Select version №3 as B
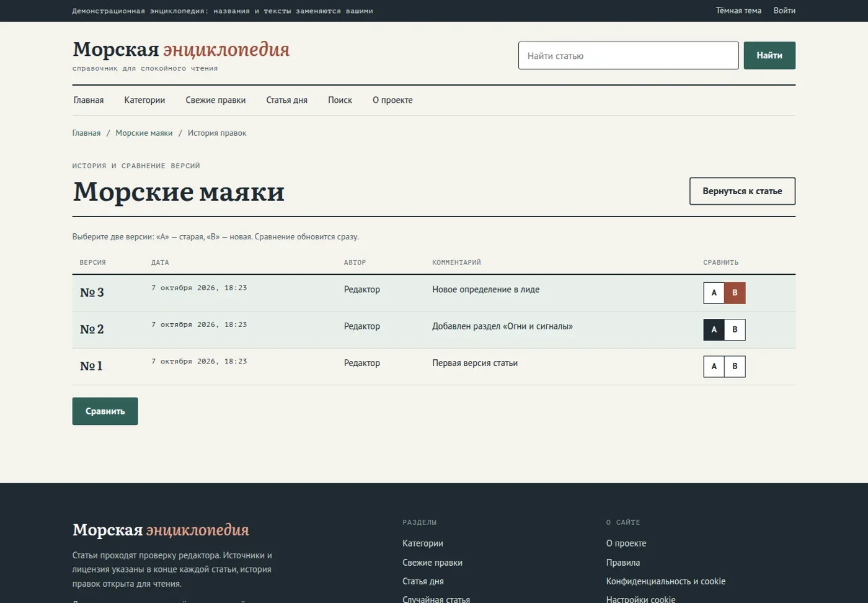Viewport: 868px width, 603px height. (735, 293)
